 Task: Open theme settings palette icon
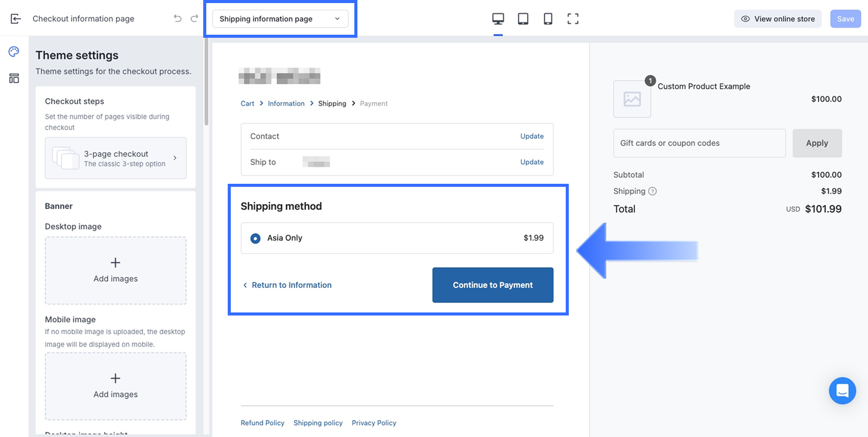(14, 52)
